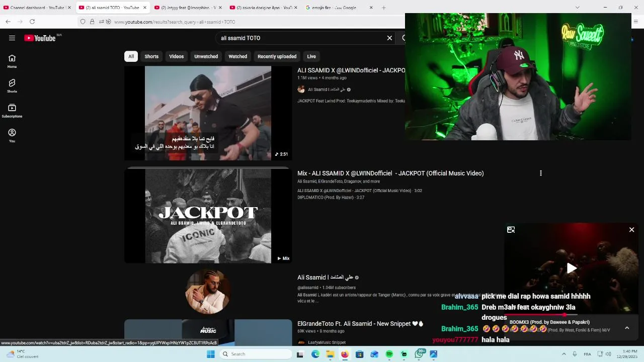Screen dimensions: 644x362
Task: Open WhatsApp from the taskbar
Action: [419, 354]
